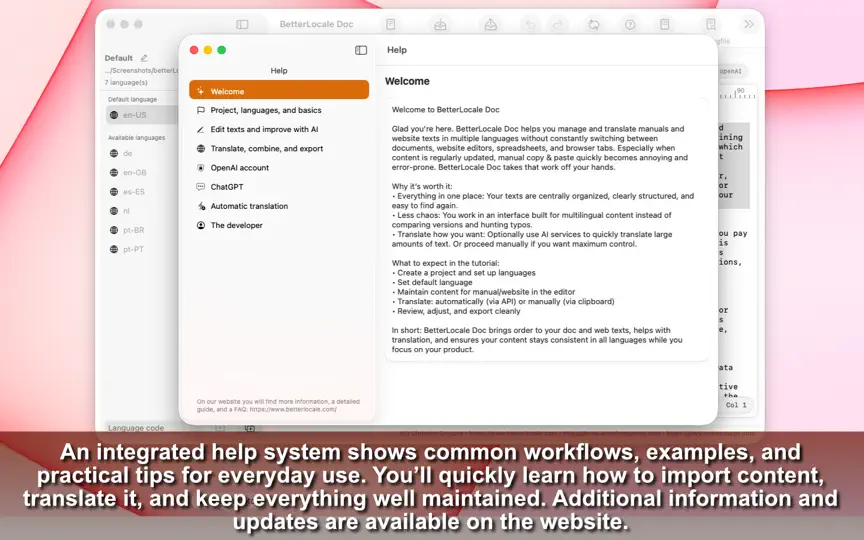The image size is (864, 540).
Task: Click the 'Welcome to BetterLocale Doc' line
Action: click(445, 110)
